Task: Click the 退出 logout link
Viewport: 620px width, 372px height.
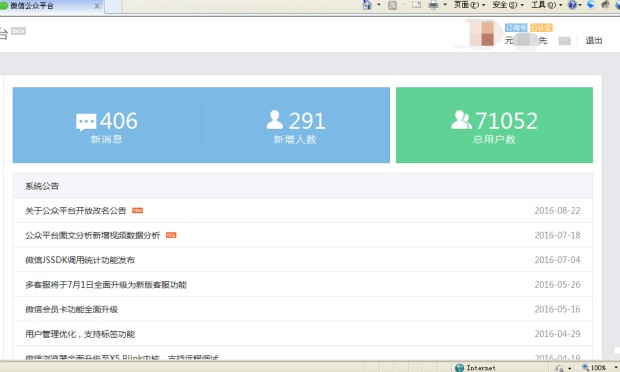Action: coord(594,40)
